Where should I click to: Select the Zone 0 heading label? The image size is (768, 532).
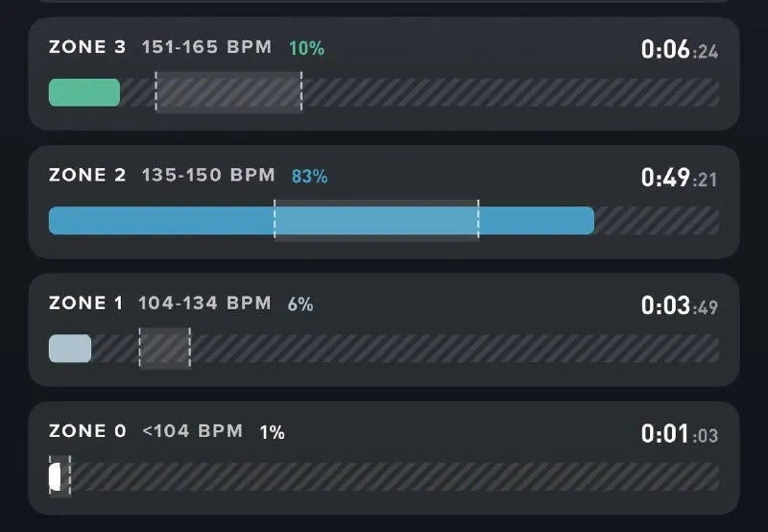[87, 431]
